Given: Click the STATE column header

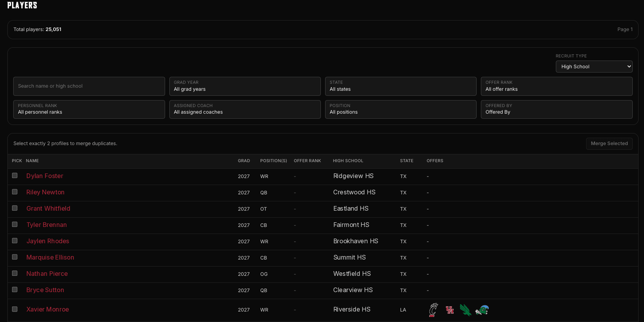Looking at the screenshot, I should click(407, 161).
